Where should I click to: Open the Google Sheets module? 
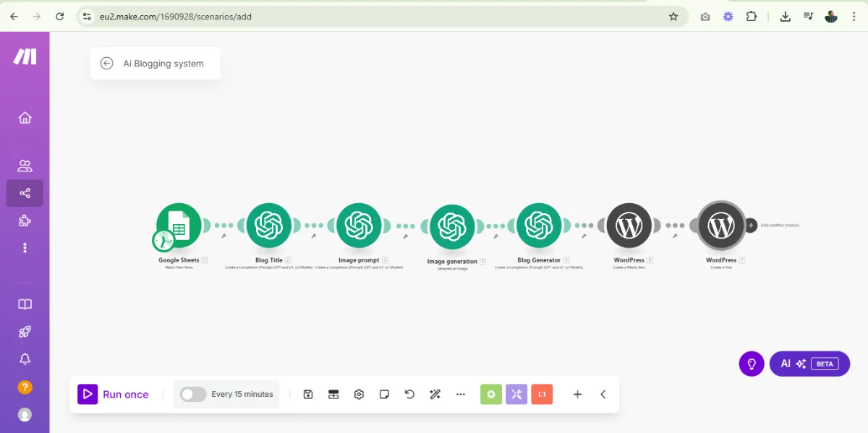[179, 226]
